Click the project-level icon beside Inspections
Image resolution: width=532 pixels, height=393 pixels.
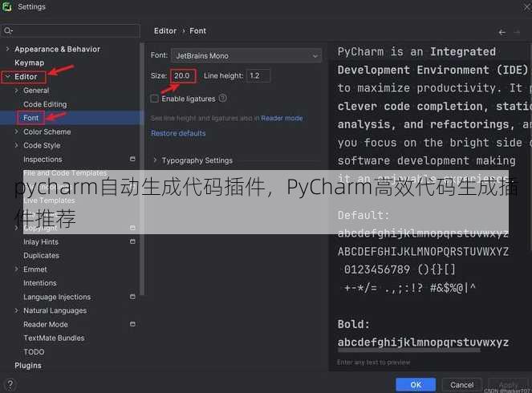(x=132, y=159)
